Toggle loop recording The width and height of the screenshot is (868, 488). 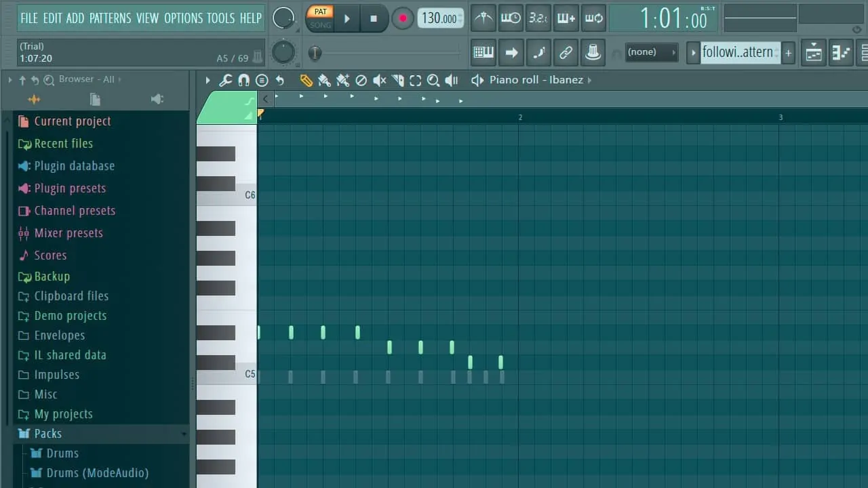click(594, 18)
